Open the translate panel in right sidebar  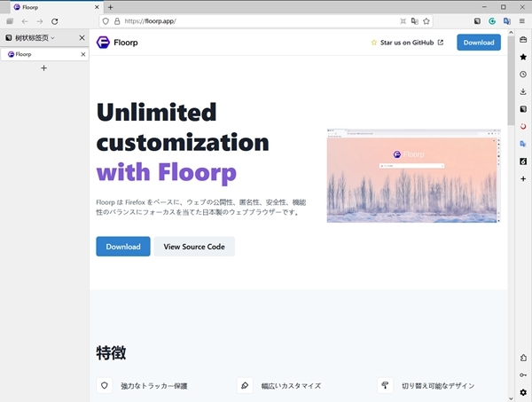[x=523, y=144]
